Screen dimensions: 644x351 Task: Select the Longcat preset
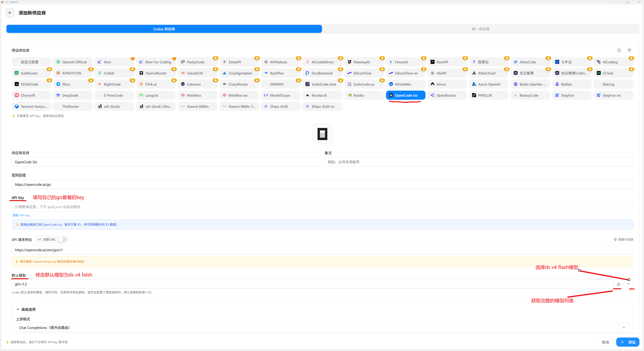[x=156, y=95]
